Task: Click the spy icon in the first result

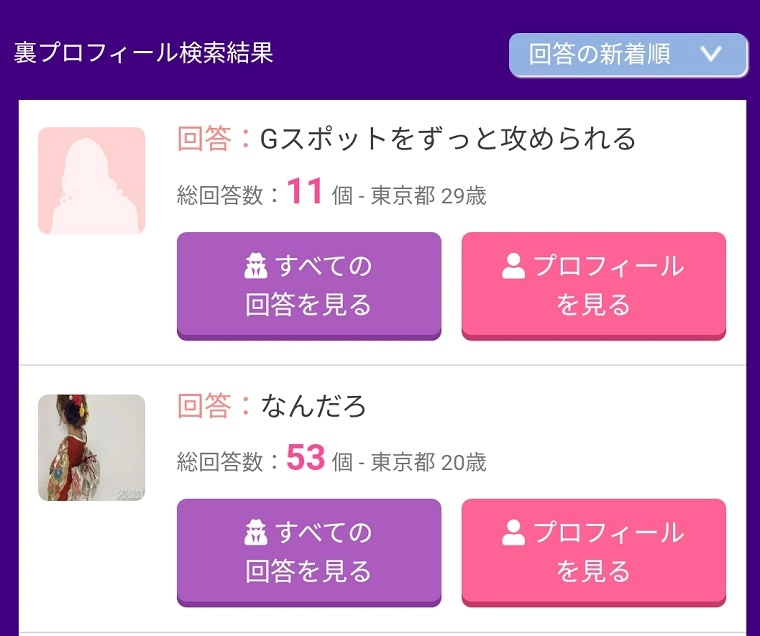Action: (257, 267)
